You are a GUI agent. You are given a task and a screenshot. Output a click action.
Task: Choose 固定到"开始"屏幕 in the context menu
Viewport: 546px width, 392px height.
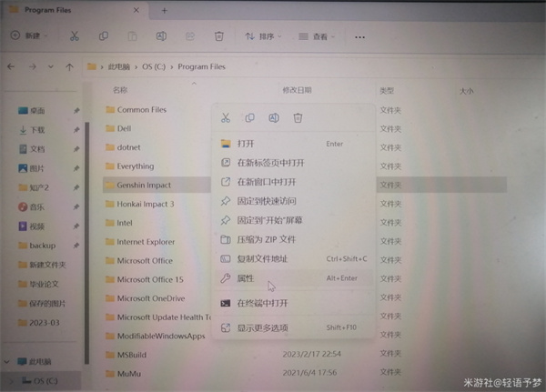tap(293, 220)
